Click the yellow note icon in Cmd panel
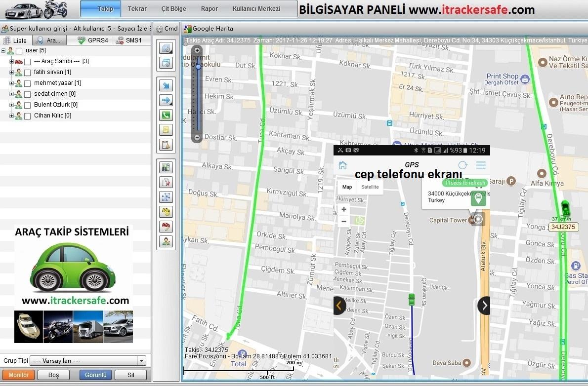 [166, 130]
